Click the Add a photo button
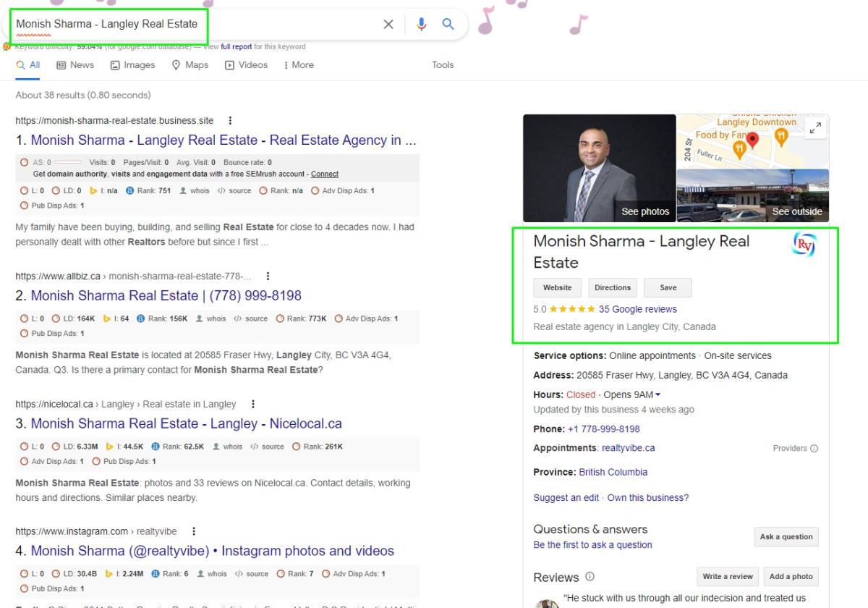Screen dimensions: 868x608 (791, 577)
